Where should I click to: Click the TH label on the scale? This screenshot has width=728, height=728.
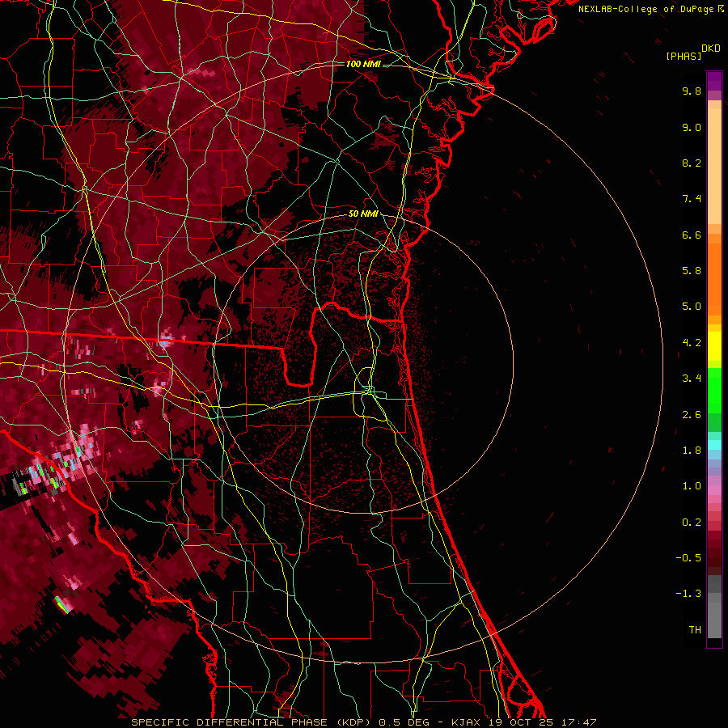click(x=695, y=630)
